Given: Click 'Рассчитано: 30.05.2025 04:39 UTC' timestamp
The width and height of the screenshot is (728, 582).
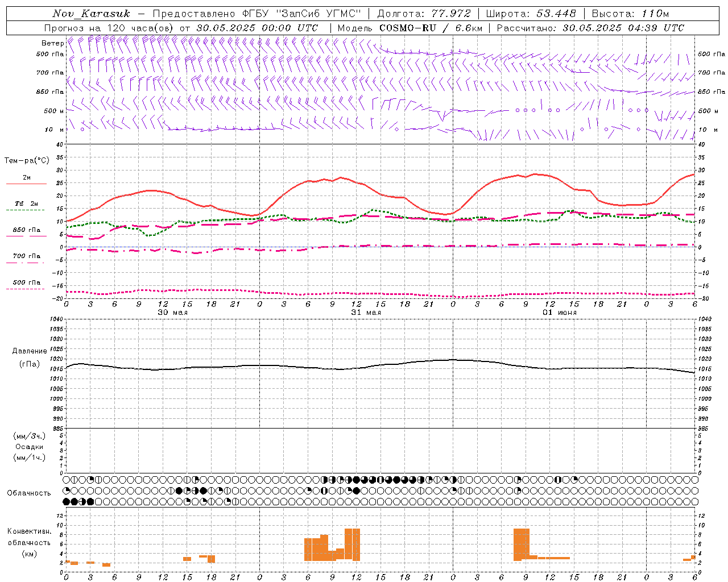Looking at the screenshot, I should coord(590,28).
